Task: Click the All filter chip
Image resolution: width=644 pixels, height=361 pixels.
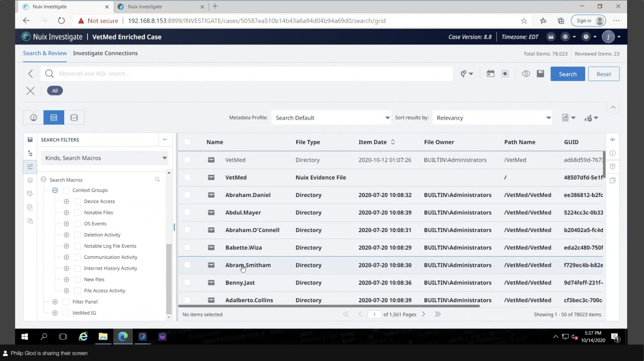Action: coord(55,91)
